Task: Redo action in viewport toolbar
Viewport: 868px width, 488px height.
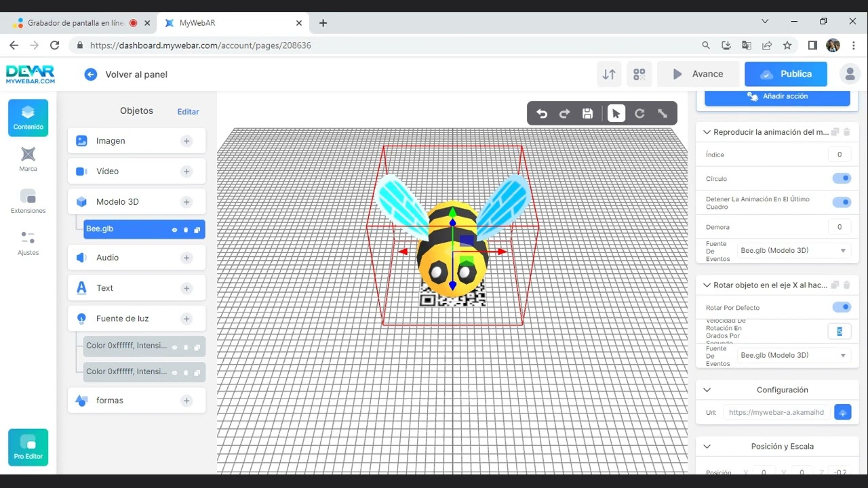Action: click(564, 114)
